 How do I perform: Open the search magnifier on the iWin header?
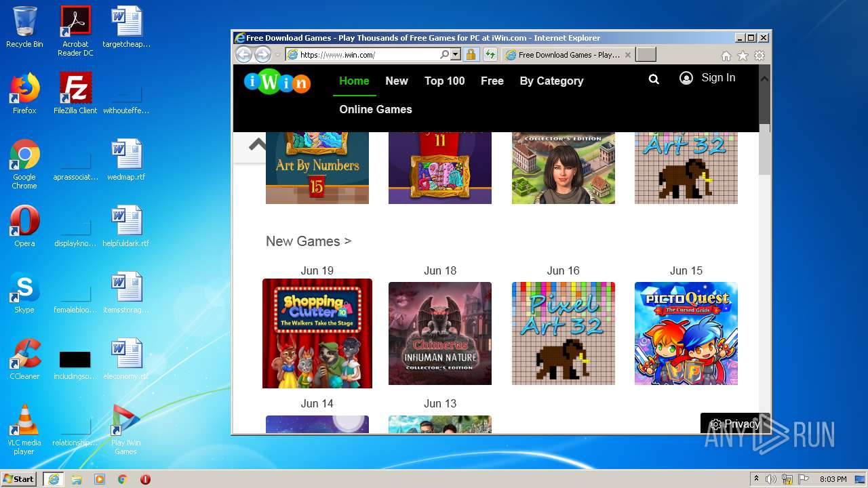654,79
